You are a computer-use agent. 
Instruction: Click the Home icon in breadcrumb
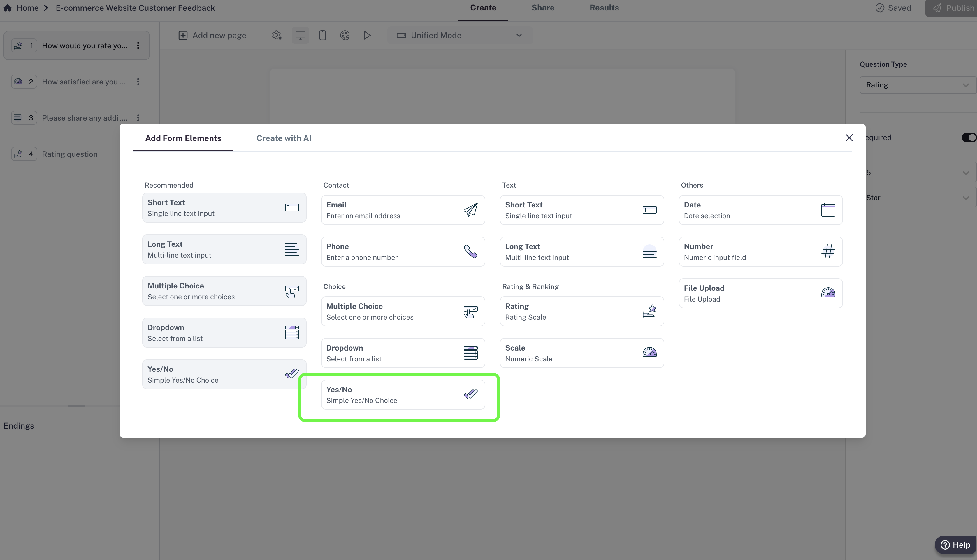pyautogui.click(x=7, y=8)
